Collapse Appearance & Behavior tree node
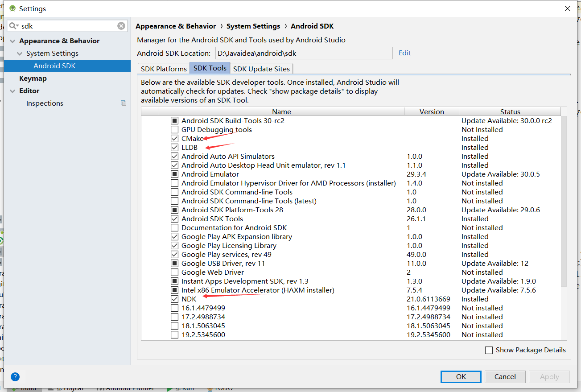The height and width of the screenshot is (392, 581). click(x=12, y=41)
